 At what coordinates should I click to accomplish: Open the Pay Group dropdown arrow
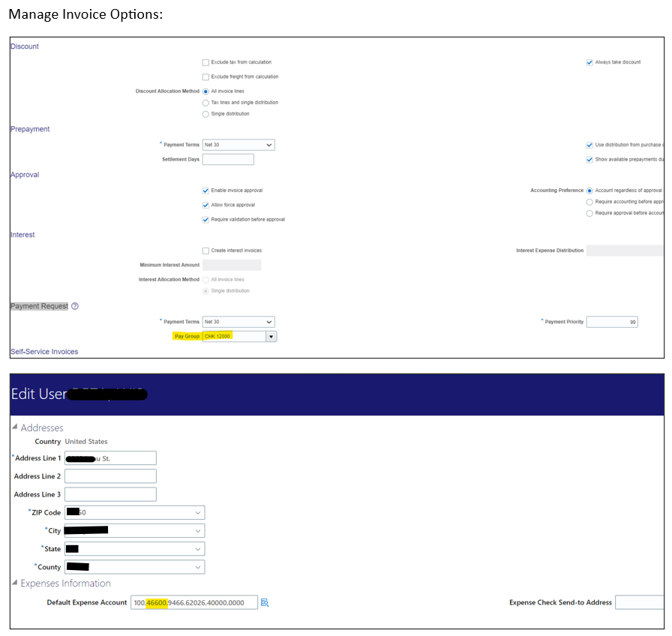[x=271, y=336]
